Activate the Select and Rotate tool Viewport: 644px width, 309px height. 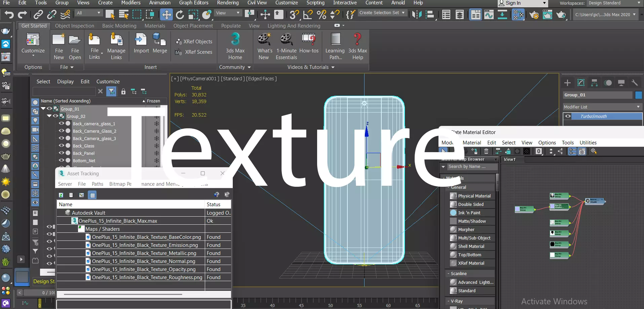[180, 14]
